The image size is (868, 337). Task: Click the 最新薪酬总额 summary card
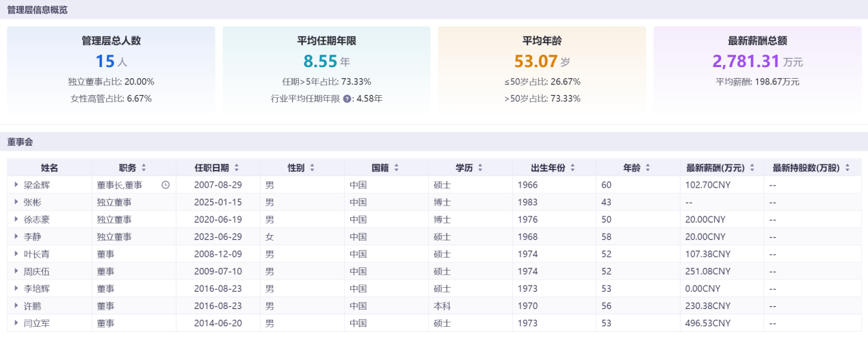(757, 70)
